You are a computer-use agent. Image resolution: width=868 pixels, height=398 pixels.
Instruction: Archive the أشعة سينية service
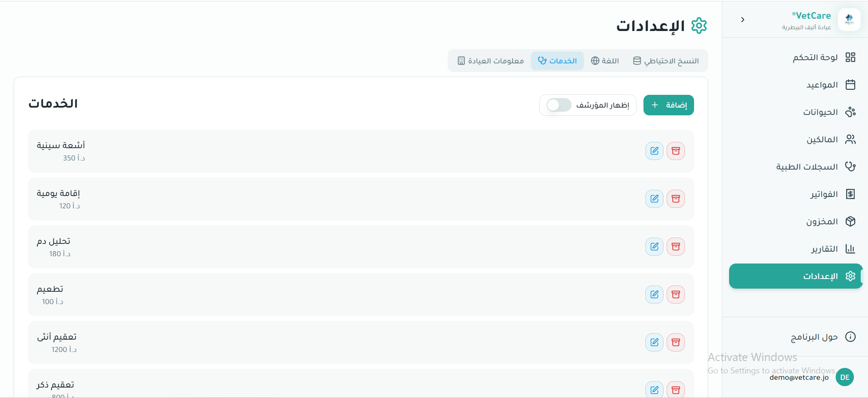(x=676, y=151)
